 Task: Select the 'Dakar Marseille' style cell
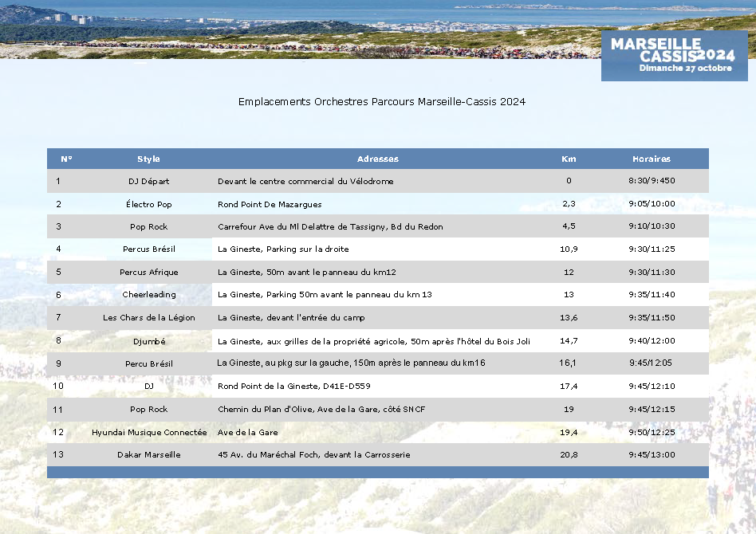148,454
